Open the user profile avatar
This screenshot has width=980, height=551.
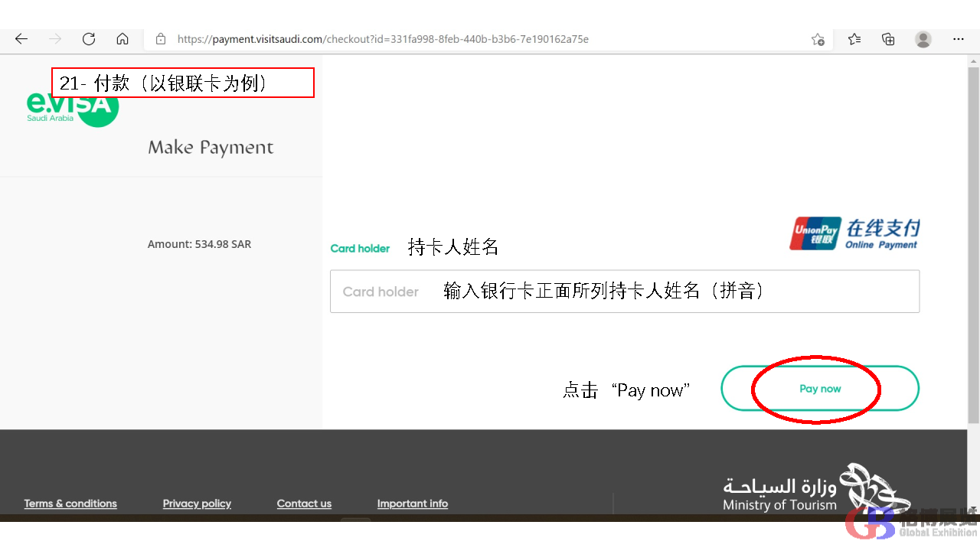click(923, 39)
